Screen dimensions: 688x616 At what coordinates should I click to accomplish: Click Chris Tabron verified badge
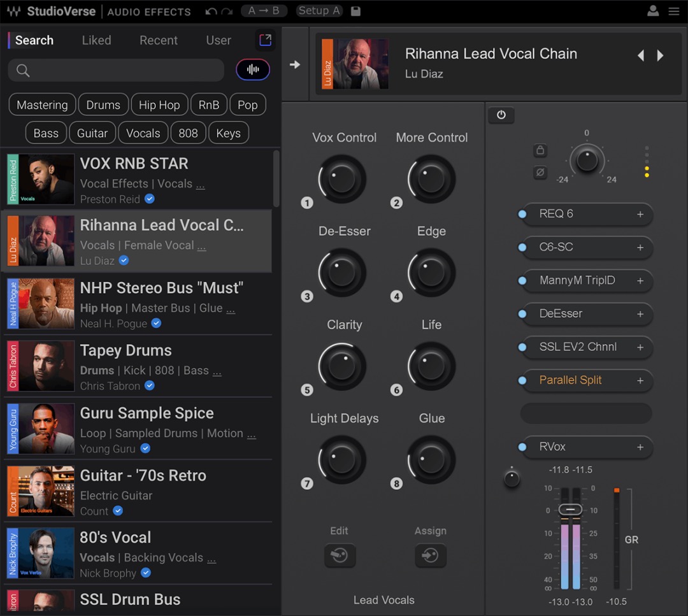150,385
